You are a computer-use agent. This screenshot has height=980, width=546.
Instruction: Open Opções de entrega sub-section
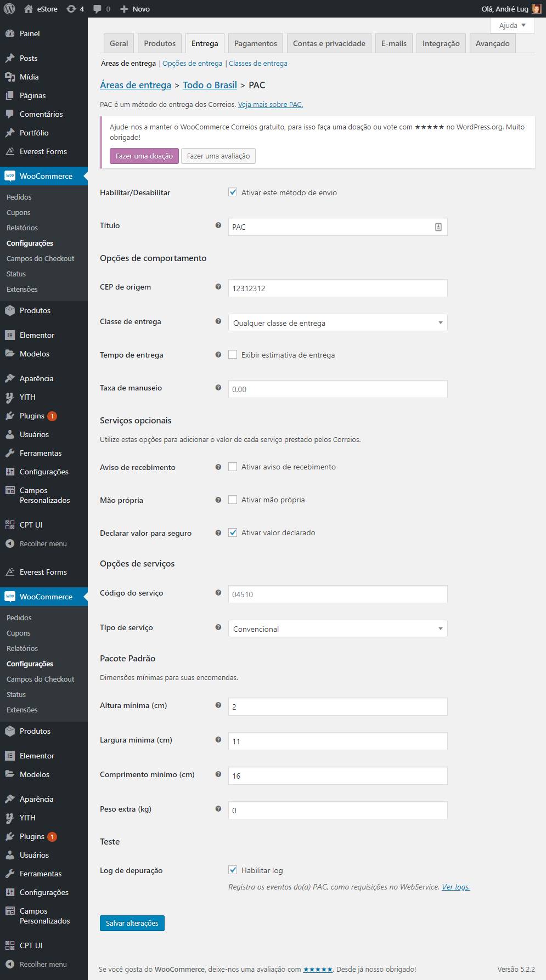(x=192, y=64)
